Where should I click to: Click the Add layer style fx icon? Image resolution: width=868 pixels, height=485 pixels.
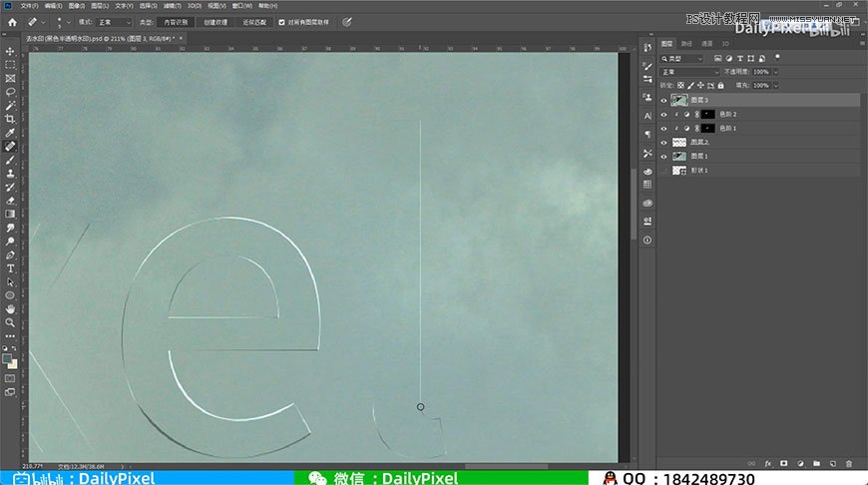(x=768, y=463)
